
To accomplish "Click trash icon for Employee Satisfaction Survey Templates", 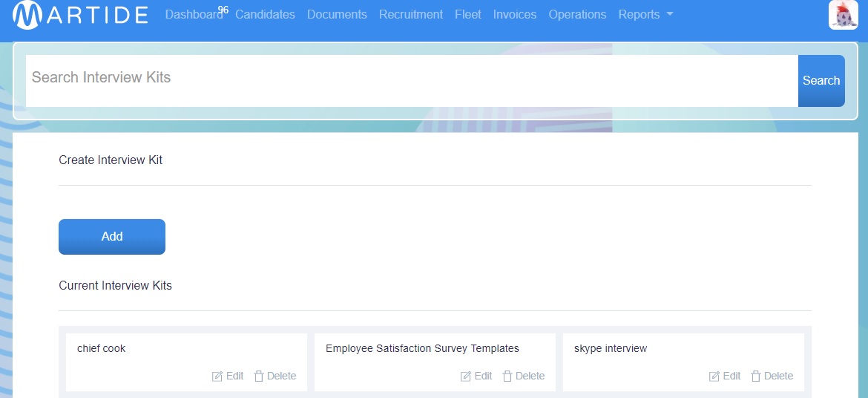I will (x=507, y=376).
